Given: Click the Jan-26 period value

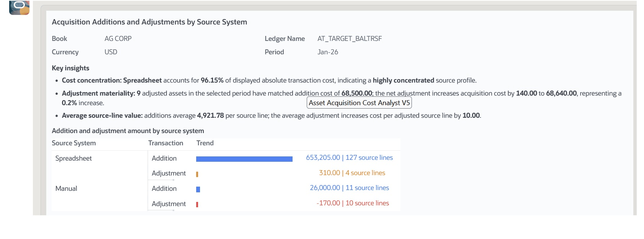Looking at the screenshot, I should pyautogui.click(x=328, y=52).
